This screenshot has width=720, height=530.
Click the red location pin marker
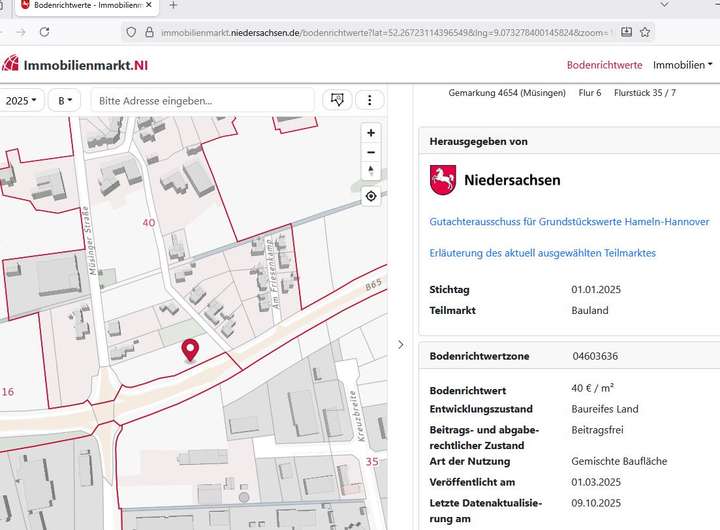point(190,349)
